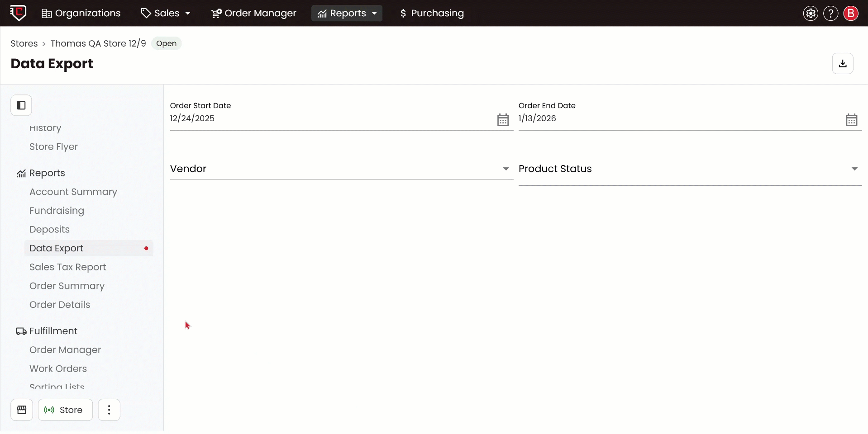The height and width of the screenshot is (434, 868).
Task: Click the live Store button
Action: coord(65,410)
